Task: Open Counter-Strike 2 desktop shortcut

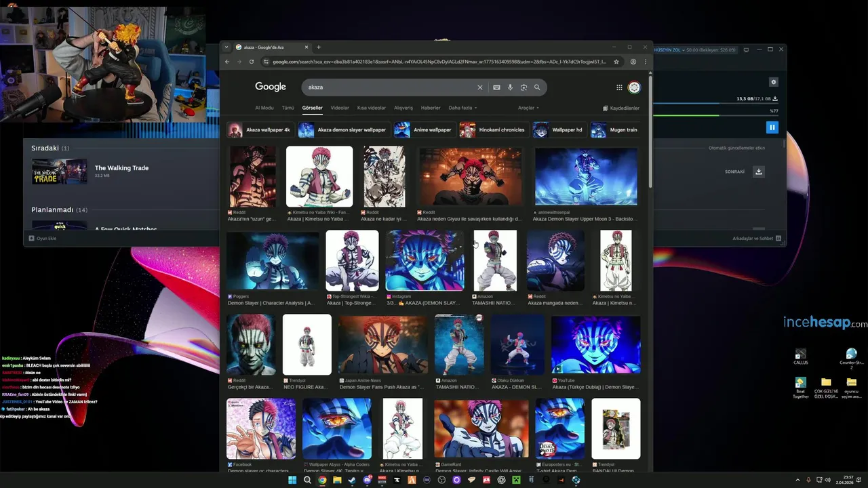Action: (851, 358)
